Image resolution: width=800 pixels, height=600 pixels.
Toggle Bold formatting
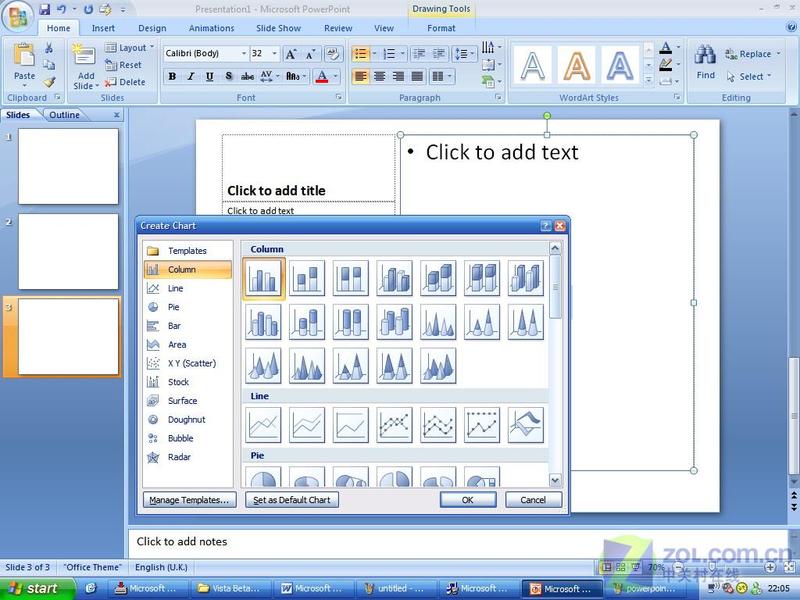tap(172, 77)
